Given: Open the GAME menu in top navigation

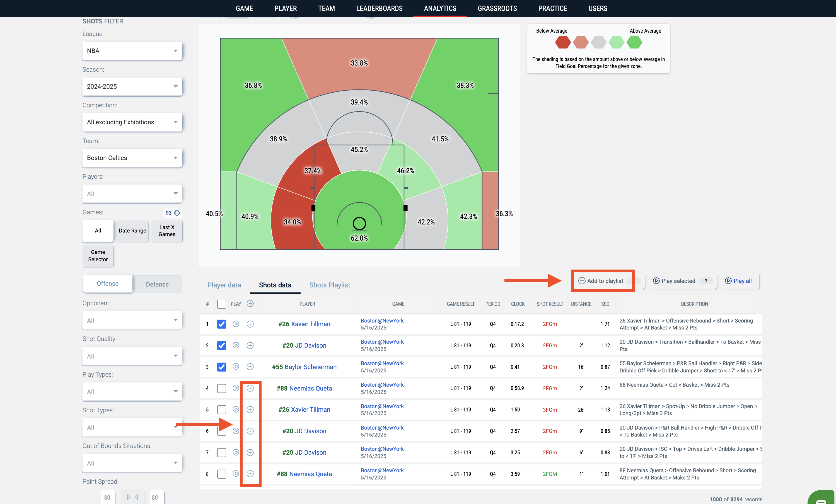Looking at the screenshot, I should 244,8.
